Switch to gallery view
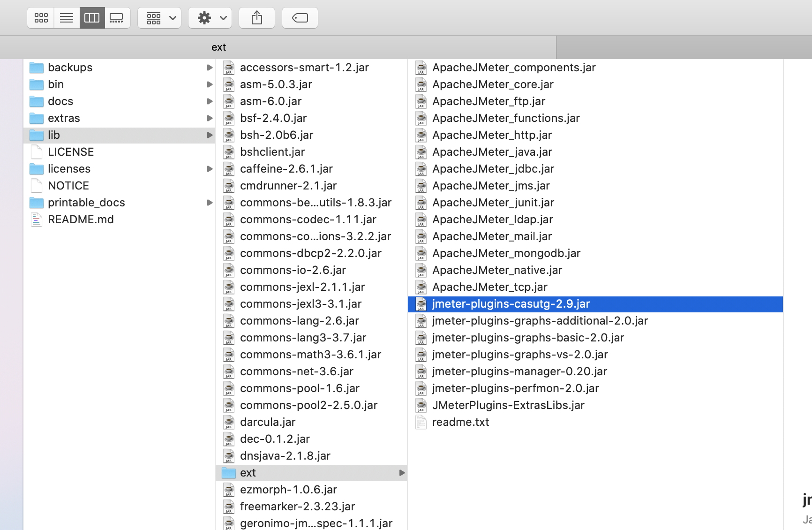812x530 pixels. point(117,18)
